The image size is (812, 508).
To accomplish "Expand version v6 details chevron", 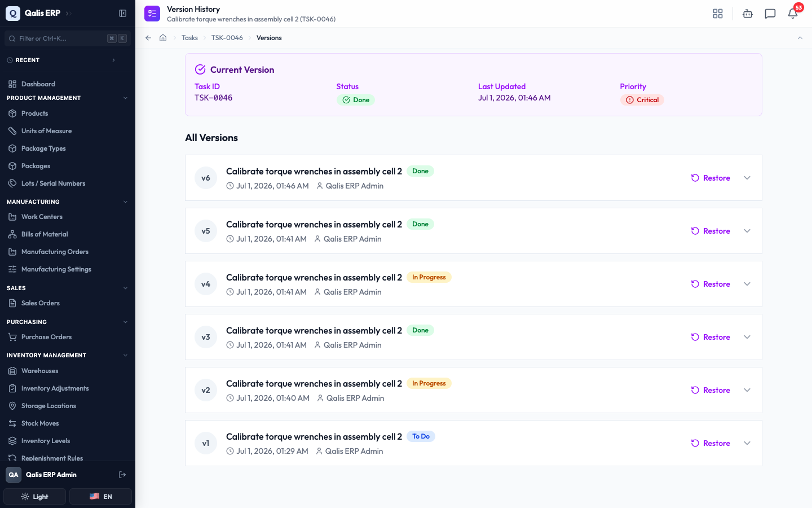I will [x=747, y=178].
